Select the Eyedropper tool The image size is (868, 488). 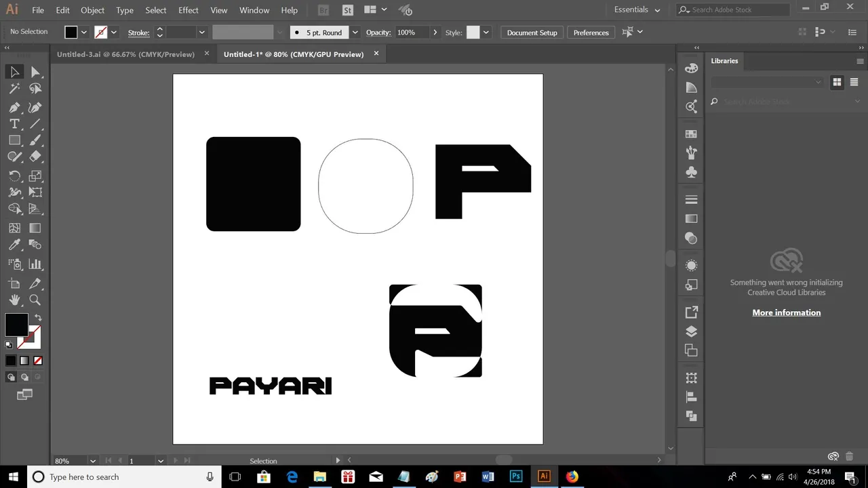14,245
